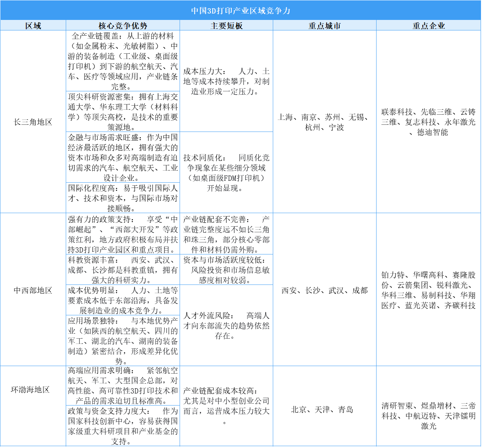The image size is (484, 448).
Task: Click the 技术同质化 weakness cell
Action: point(226,173)
